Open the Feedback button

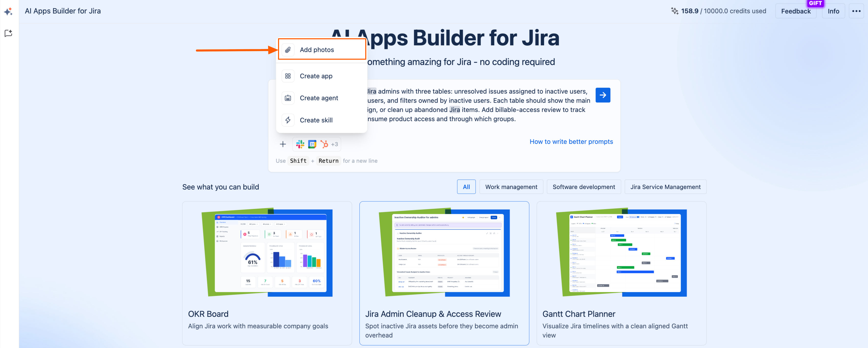coord(796,11)
